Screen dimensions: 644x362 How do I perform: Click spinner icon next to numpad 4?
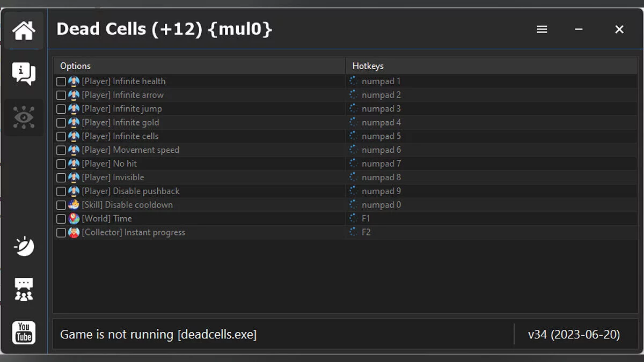(x=353, y=122)
